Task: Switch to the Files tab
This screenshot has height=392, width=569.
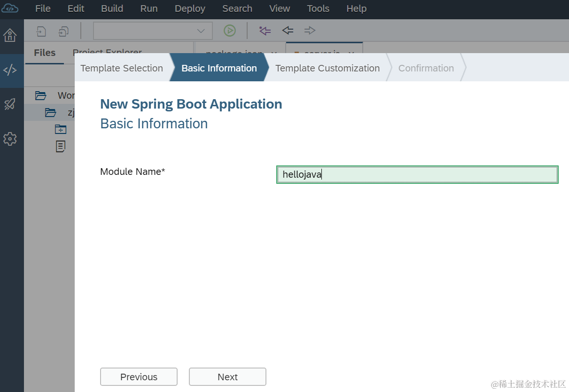Action: coord(45,53)
